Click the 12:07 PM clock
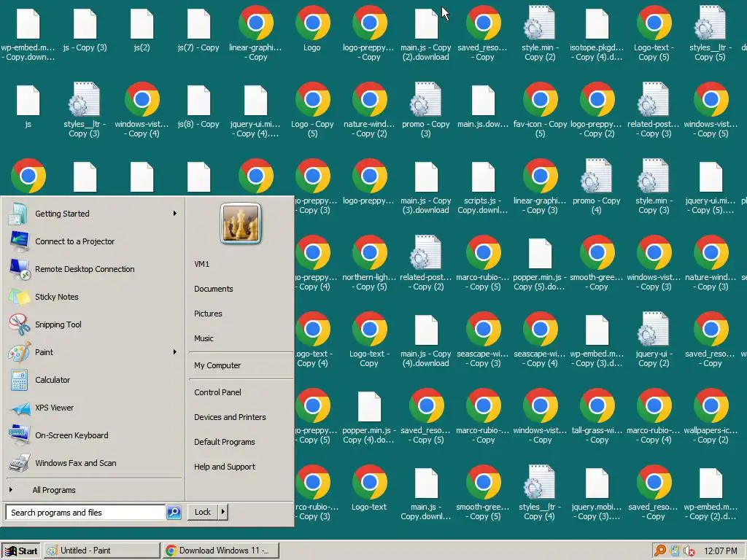Image resolution: width=747 pixels, height=560 pixels. pos(720,551)
